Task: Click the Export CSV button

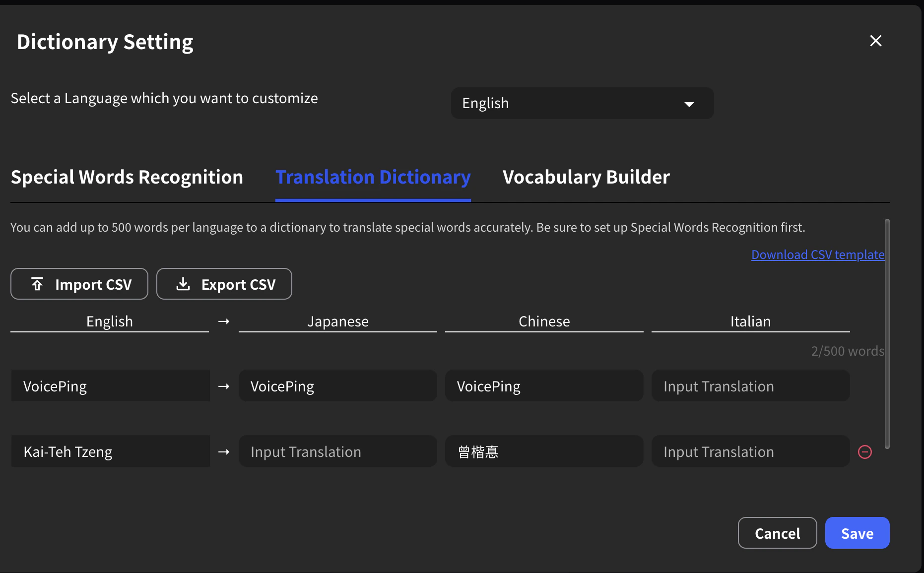Action: pyautogui.click(x=224, y=284)
